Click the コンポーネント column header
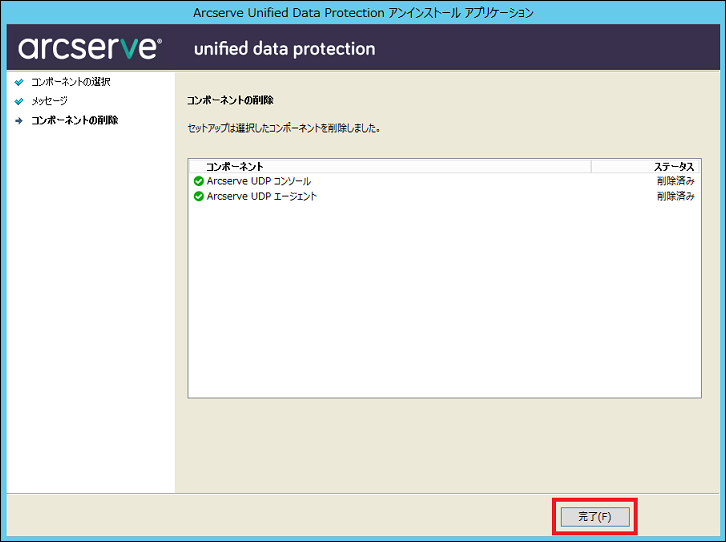Viewport: 726px width, 542px height. [390, 167]
